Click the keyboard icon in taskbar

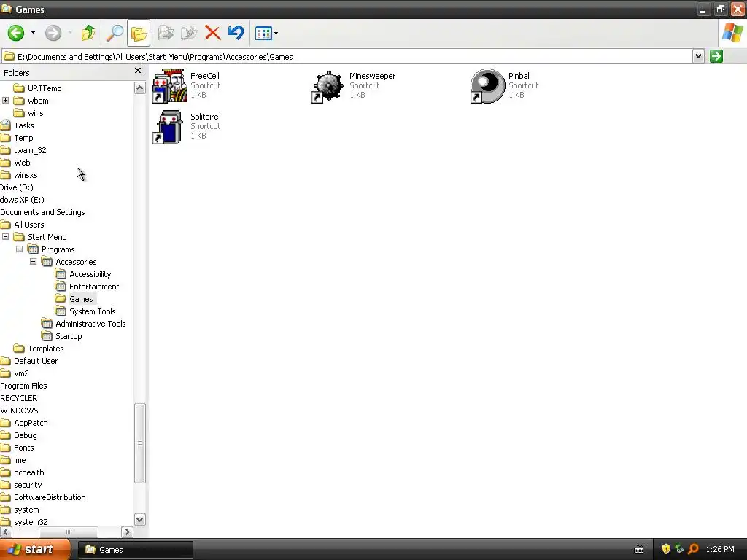pos(639,550)
